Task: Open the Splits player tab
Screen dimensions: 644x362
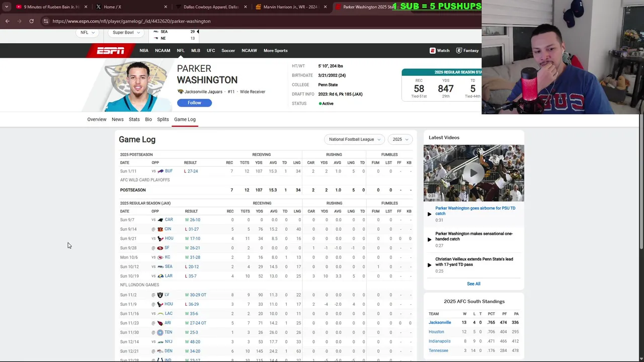Action: tap(163, 119)
